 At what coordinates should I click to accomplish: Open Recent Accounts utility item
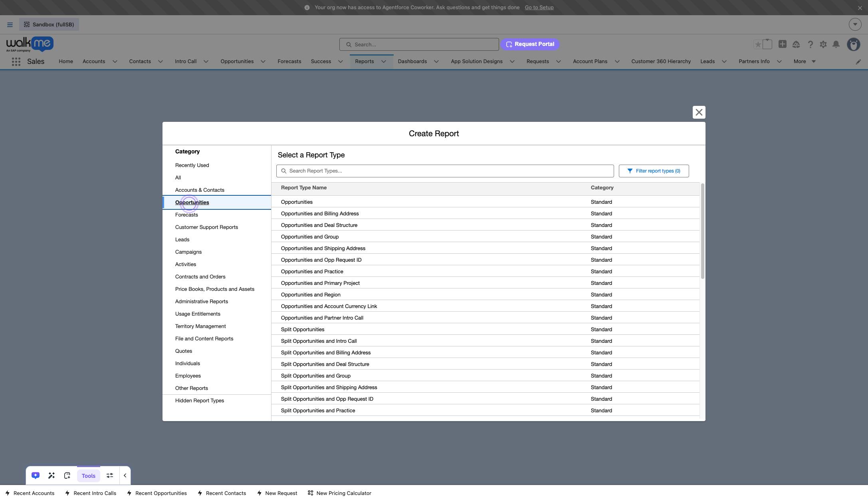click(30, 493)
